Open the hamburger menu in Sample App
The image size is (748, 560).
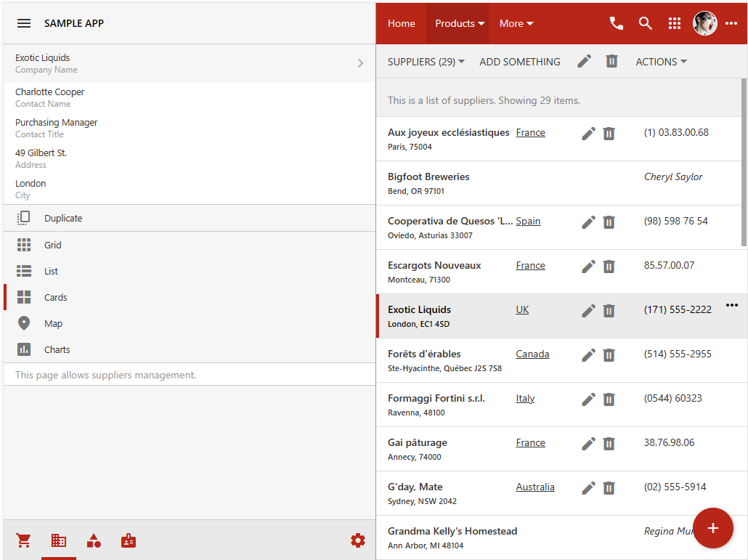pos(24,23)
